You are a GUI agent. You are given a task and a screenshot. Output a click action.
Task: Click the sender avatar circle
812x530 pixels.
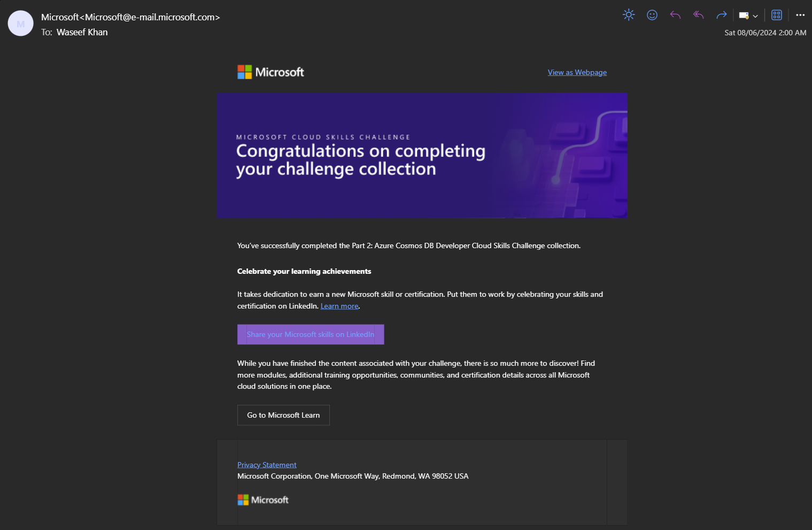(x=21, y=24)
